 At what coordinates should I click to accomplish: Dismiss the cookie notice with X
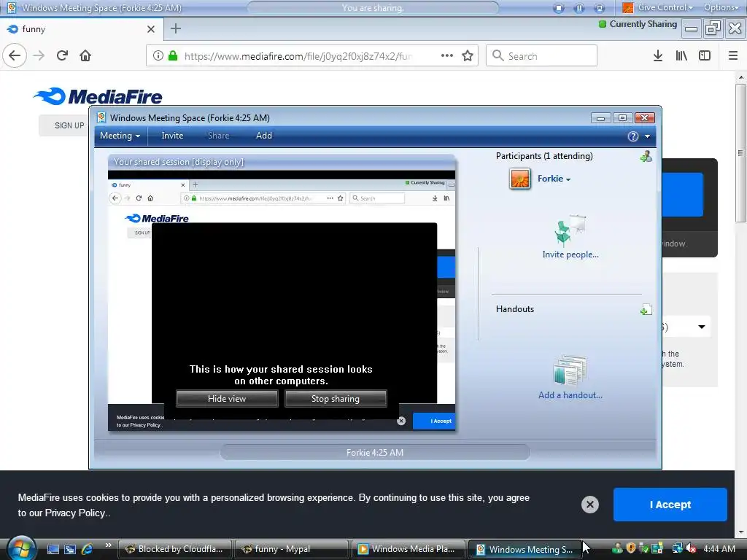pos(589,505)
